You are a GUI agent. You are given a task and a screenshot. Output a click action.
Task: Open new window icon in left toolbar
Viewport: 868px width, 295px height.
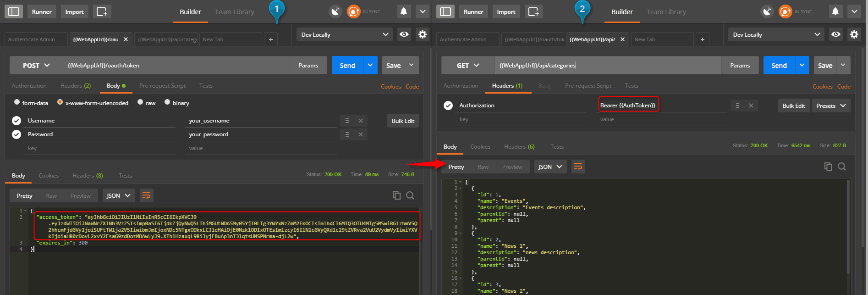pos(101,11)
